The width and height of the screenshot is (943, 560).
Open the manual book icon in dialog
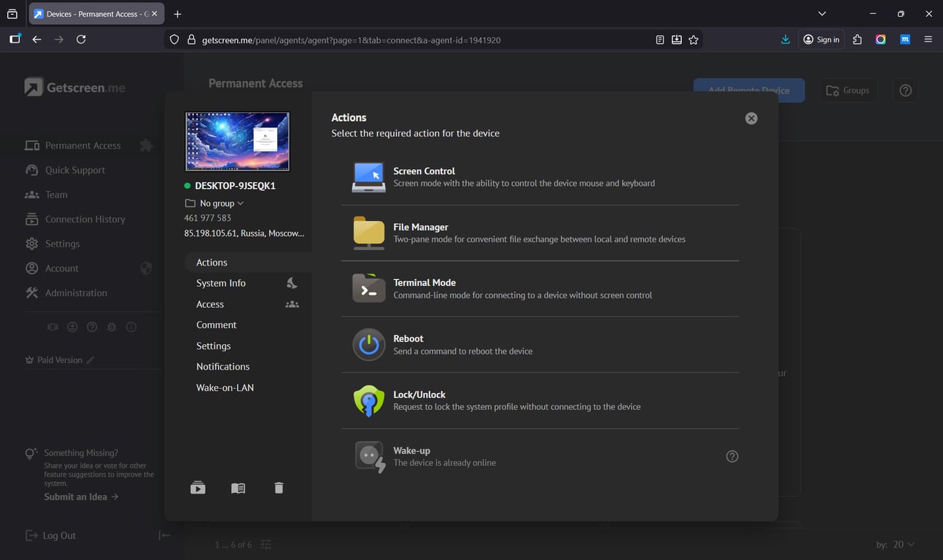(238, 488)
